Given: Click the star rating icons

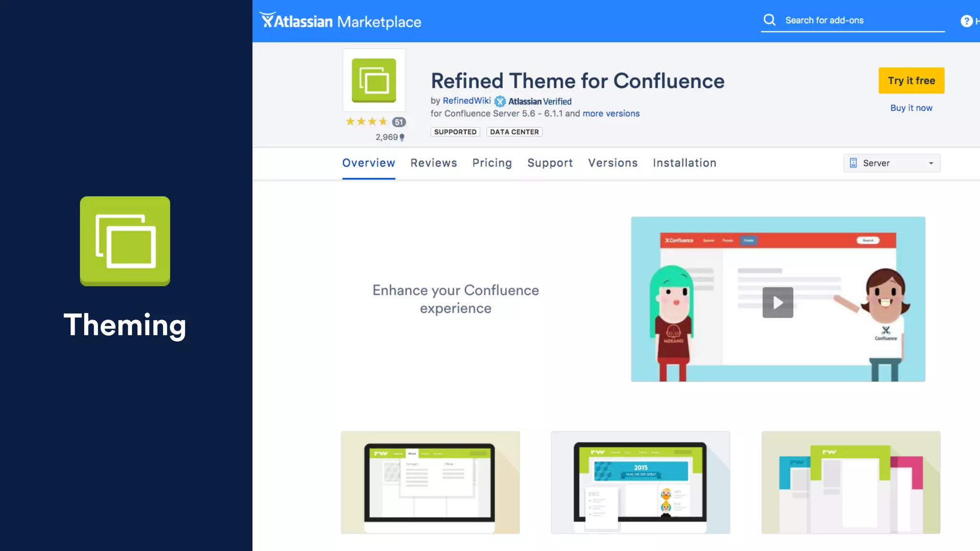Looking at the screenshot, I should (366, 122).
